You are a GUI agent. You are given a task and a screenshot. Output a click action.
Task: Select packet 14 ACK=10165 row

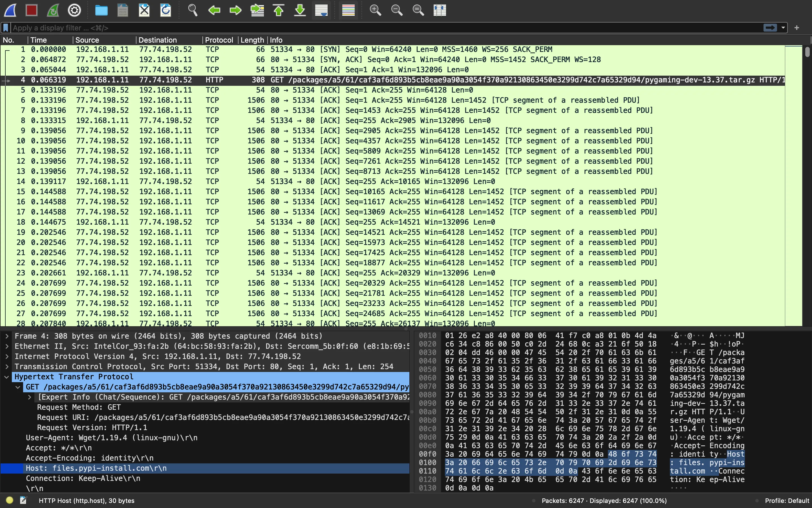[392, 181]
